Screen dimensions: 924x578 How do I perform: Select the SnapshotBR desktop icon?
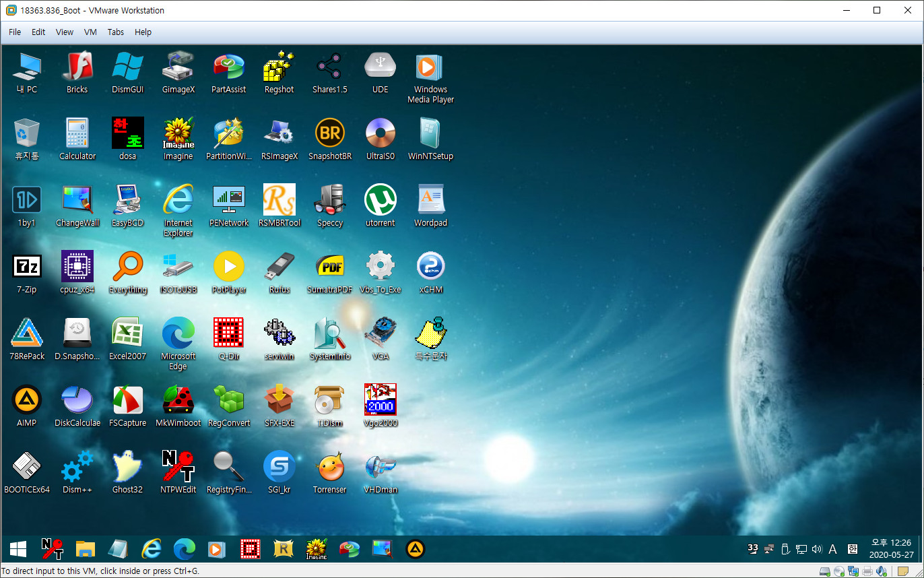pyautogui.click(x=330, y=139)
